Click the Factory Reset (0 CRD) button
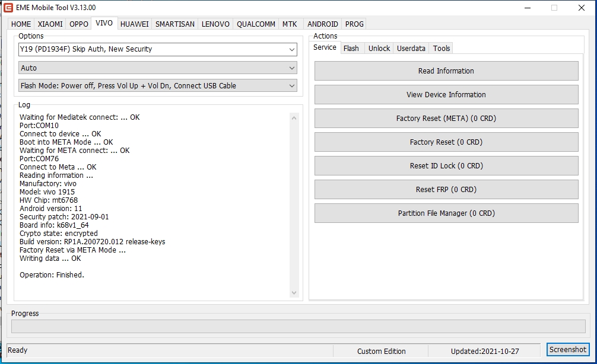This screenshot has height=364, width=597. tap(446, 142)
